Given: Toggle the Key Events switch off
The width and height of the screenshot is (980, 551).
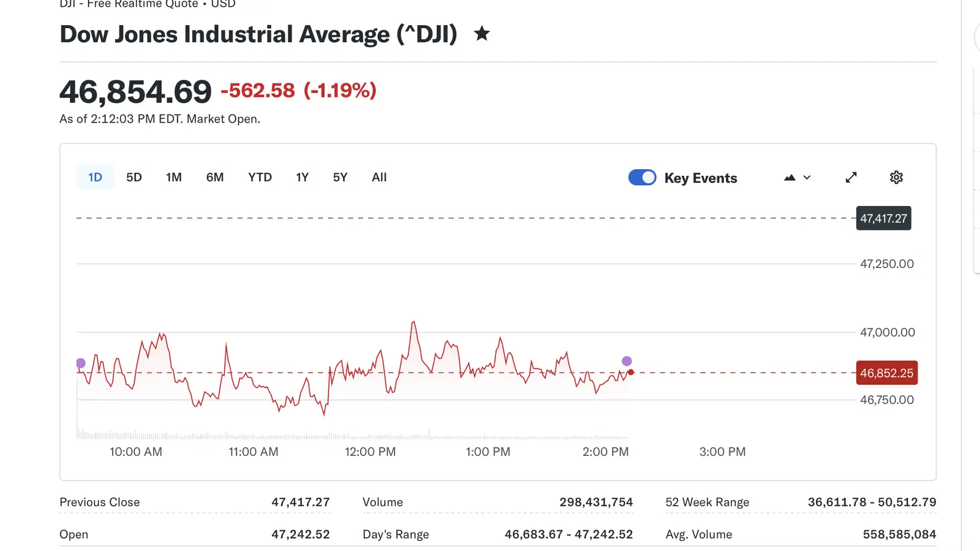Looking at the screenshot, I should (642, 178).
